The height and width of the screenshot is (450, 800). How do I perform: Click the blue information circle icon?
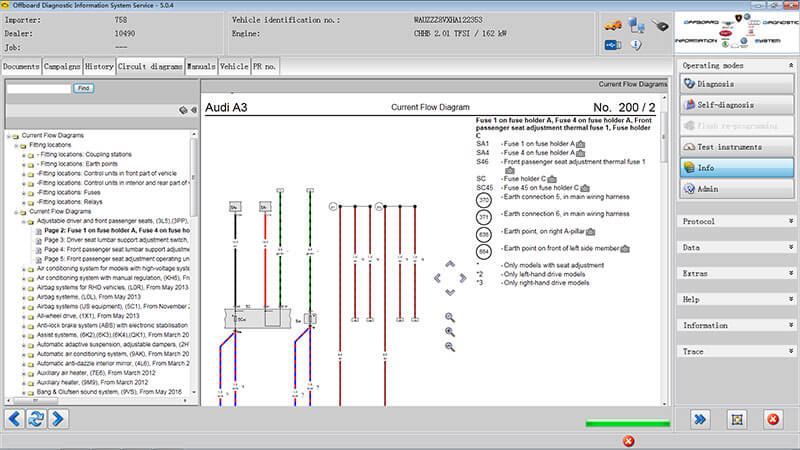tap(636, 45)
